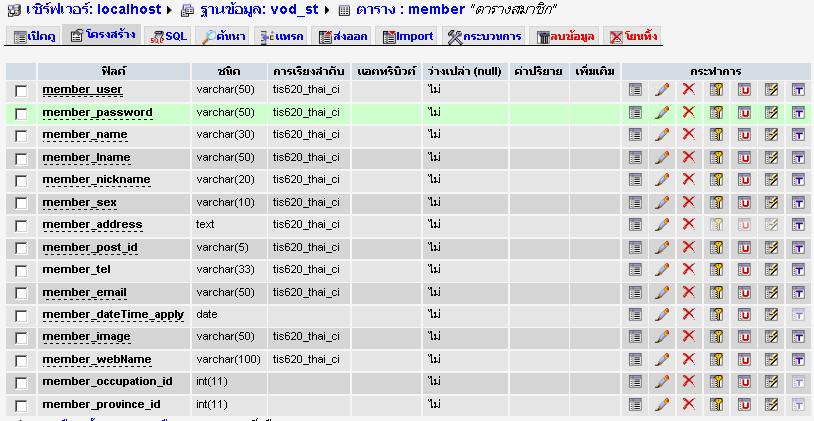Image resolution: width=814 pixels, height=421 pixels.
Task: Click the member_occupation_id field name
Action: point(107,382)
